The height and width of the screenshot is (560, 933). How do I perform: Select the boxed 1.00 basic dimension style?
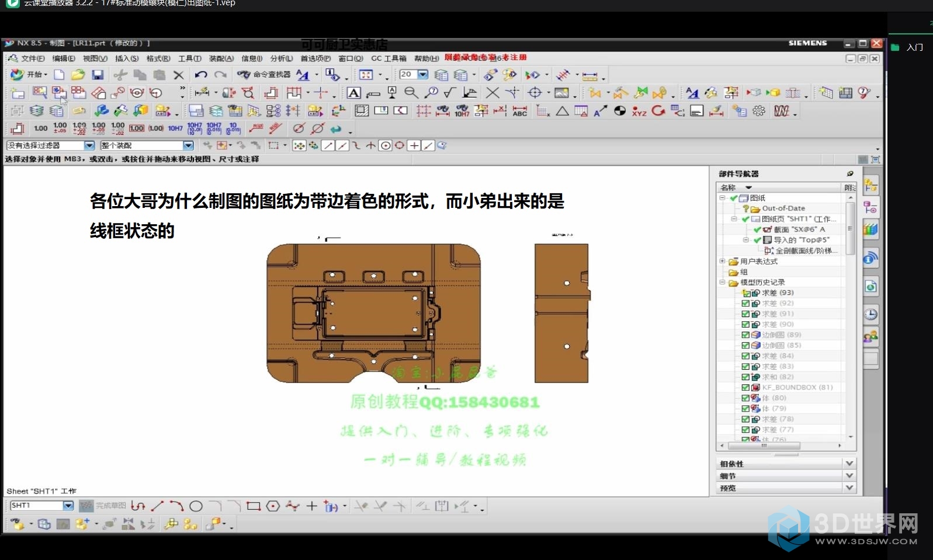coord(137,128)
